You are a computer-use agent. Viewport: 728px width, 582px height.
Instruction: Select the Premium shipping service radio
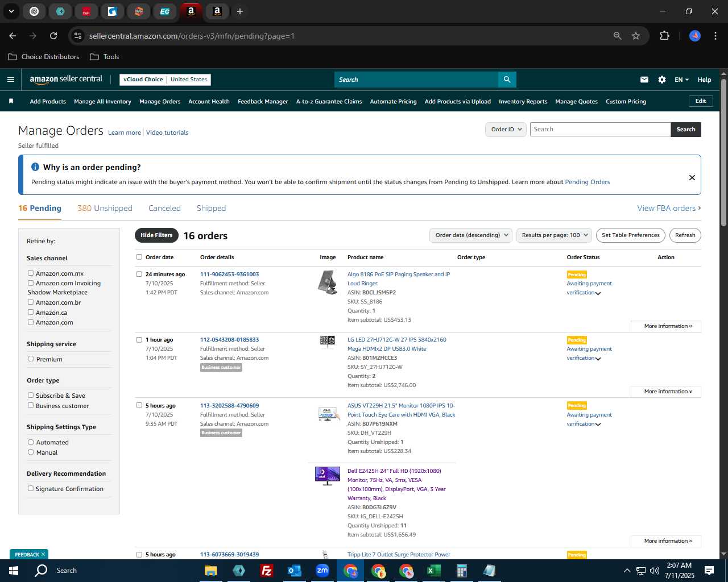(31, 359)
